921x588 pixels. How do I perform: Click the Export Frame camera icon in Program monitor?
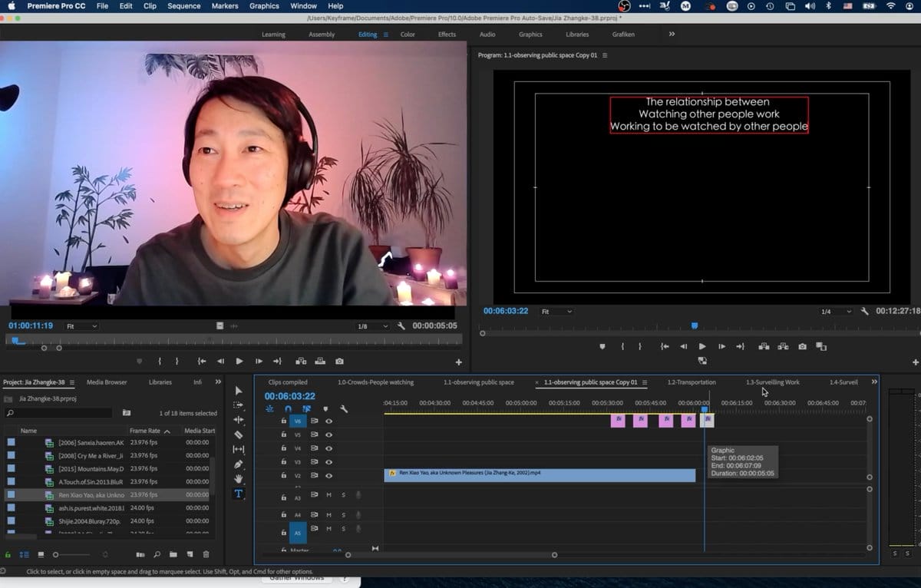click(802, 347)
